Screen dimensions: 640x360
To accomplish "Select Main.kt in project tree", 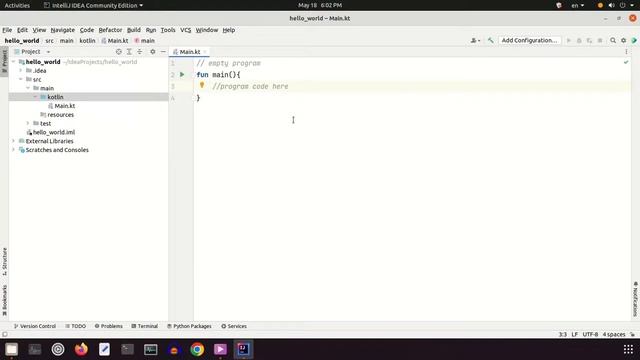I will point(64,106).
